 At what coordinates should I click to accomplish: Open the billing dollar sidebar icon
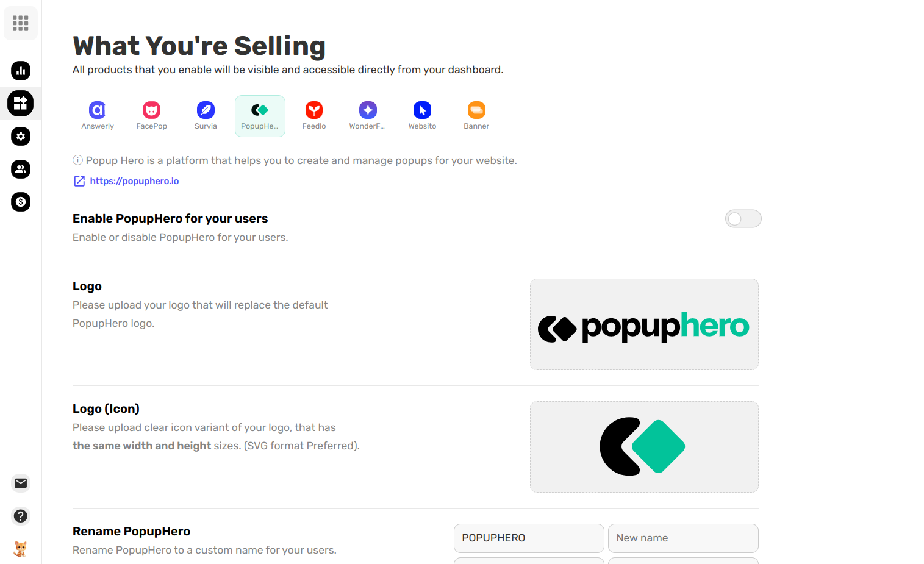pos(21,202)
